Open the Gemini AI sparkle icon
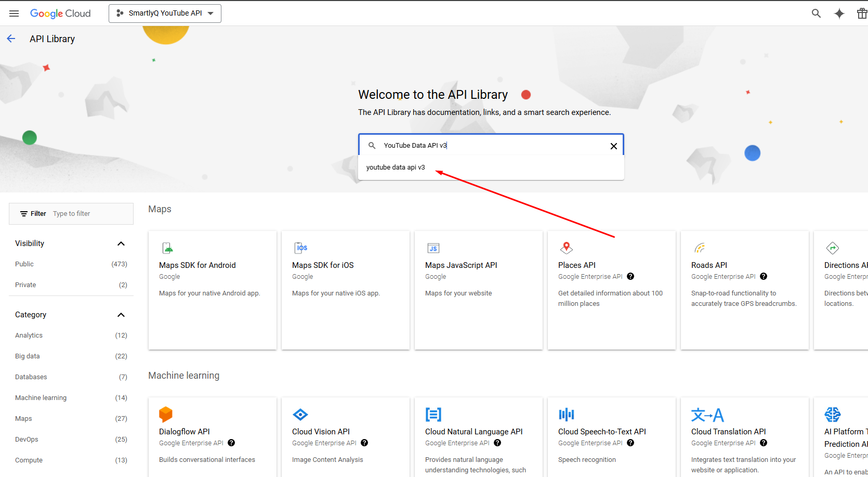This screenshot has width=868, height=477. 839,14
